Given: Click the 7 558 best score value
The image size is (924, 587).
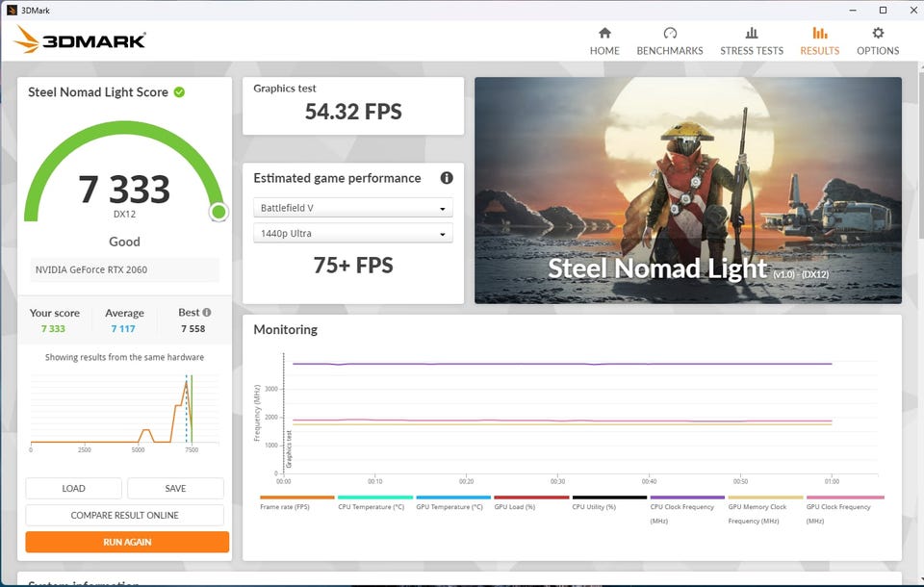Looking at the screenshot, I should pos(193,329).
